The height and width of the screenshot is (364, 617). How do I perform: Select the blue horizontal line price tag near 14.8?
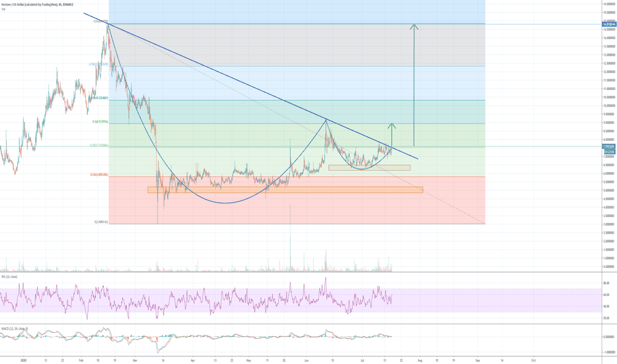click(x=609, y=24)
